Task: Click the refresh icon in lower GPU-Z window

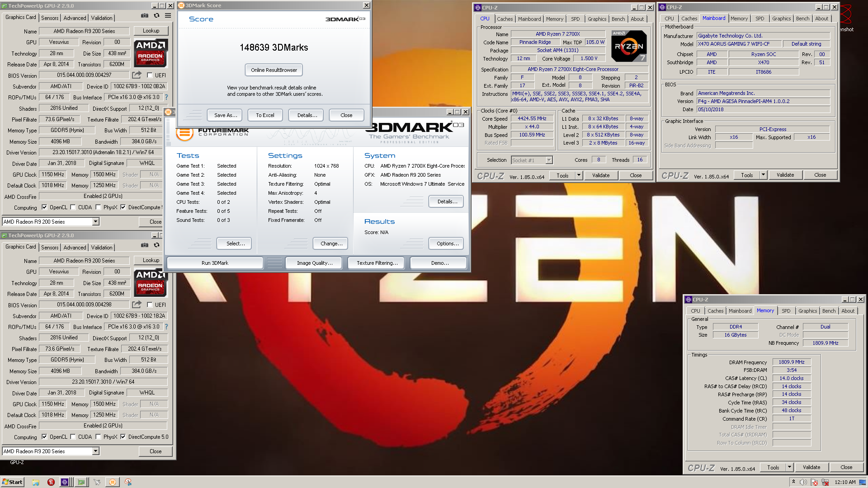Action: pyautogui.click(x=156, y=245)
